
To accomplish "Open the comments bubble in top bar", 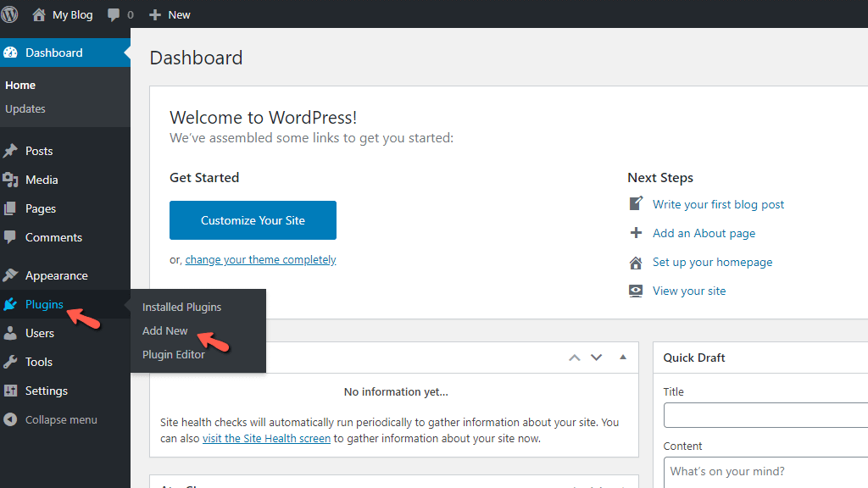I will [114, 14].
